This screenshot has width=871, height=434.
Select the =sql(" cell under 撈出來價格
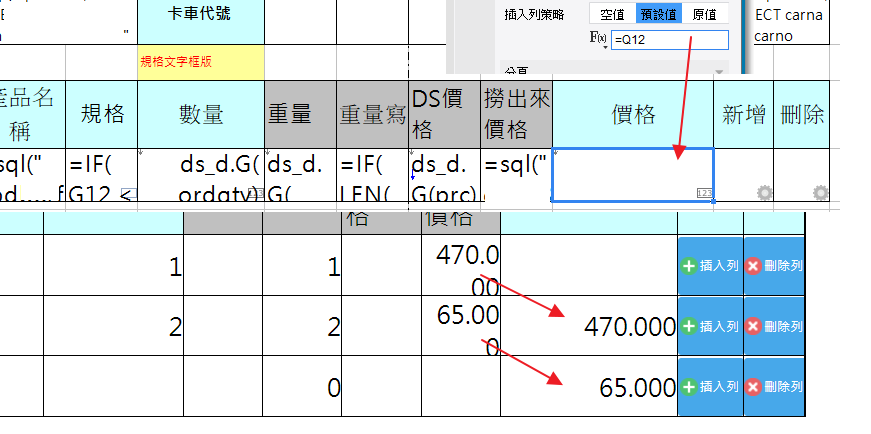tap(517, 174)
